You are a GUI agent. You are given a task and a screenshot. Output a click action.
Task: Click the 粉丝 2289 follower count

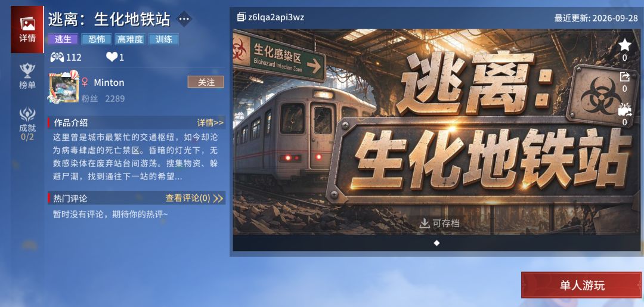point(103,98)
